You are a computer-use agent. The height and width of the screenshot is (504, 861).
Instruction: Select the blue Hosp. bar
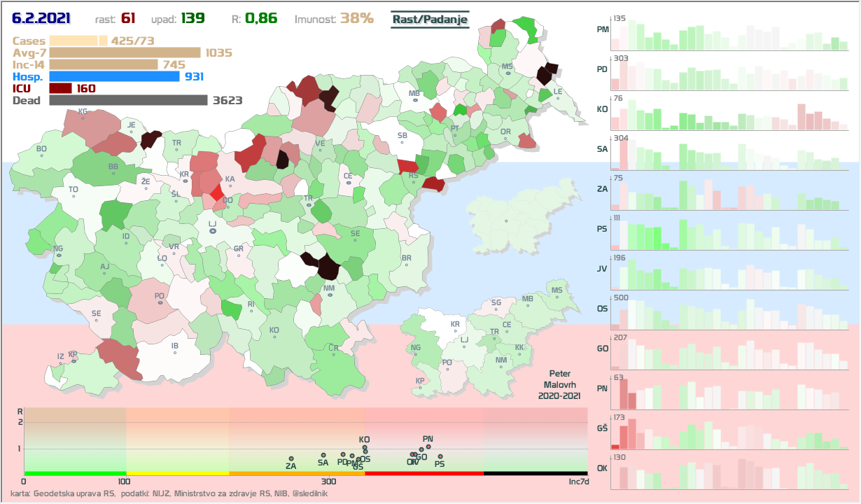click(114, 76)
